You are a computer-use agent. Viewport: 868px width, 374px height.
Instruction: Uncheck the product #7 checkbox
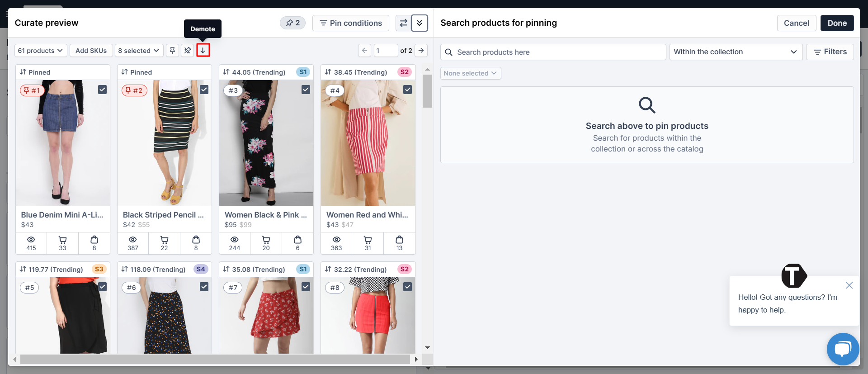coord(306,287)
